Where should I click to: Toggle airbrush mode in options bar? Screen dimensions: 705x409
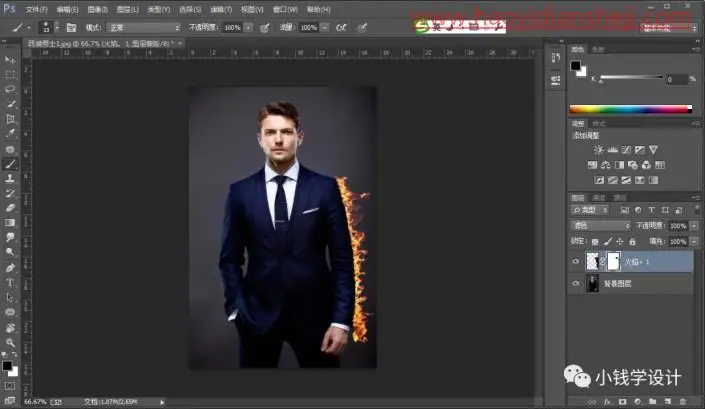point(341,27)
